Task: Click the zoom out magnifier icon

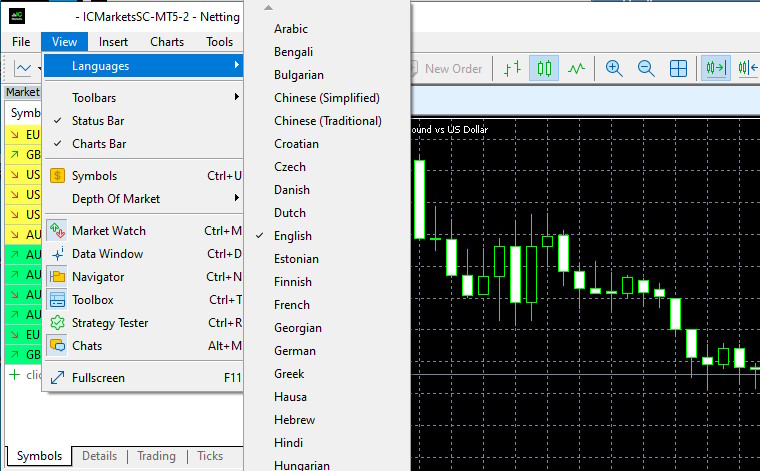Action: pyautogui.click(x=646, y=68)
